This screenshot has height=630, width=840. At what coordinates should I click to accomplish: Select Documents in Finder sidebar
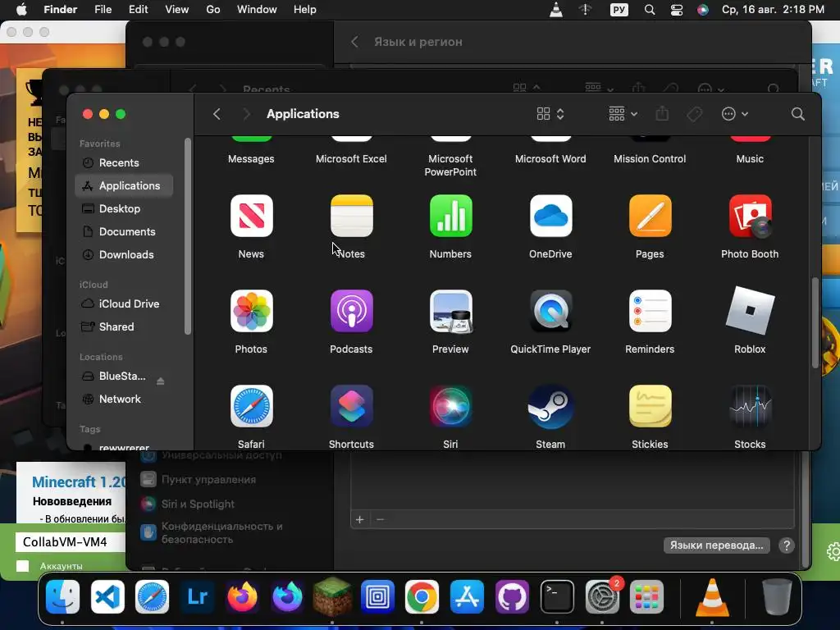point(125,232)
